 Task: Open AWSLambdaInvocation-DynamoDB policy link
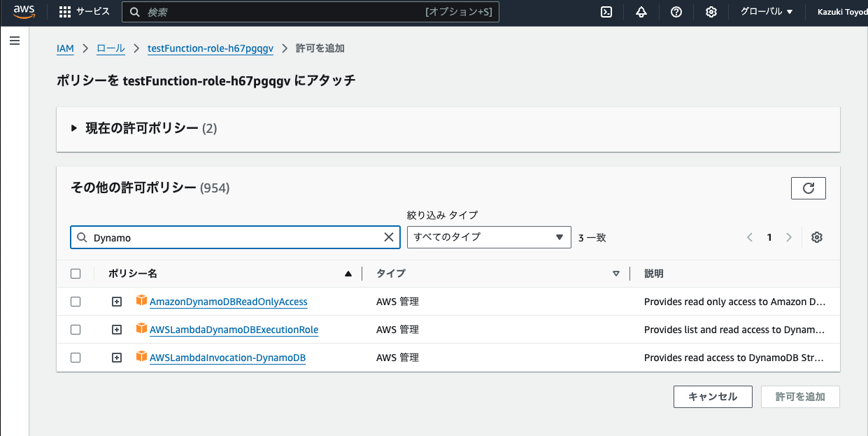[x=228, y=358]
